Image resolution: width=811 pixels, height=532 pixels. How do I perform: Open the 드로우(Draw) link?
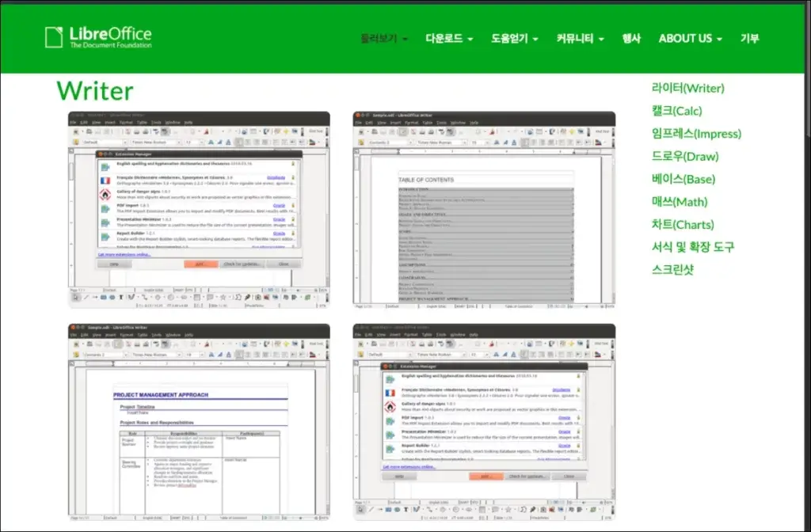[x=685, y=156]
